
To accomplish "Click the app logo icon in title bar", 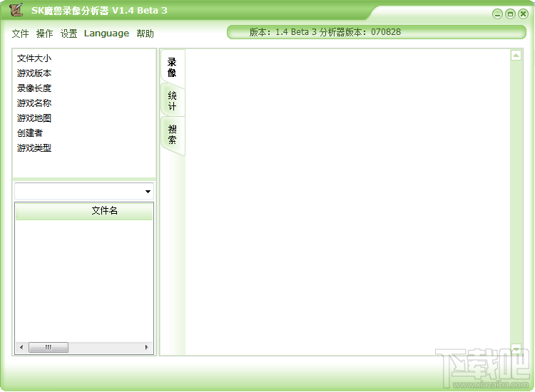I will [16, 9].
